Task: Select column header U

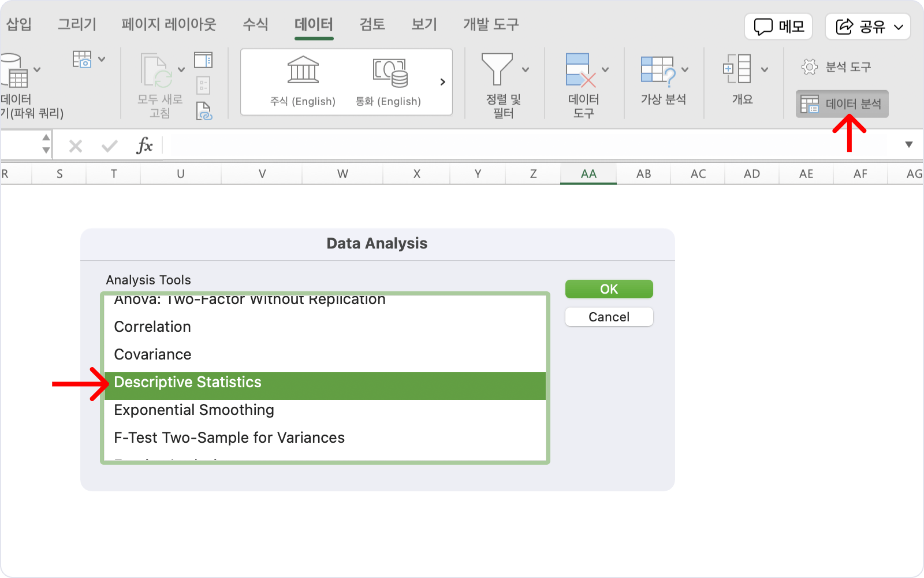Action: [x=181, y=174]
